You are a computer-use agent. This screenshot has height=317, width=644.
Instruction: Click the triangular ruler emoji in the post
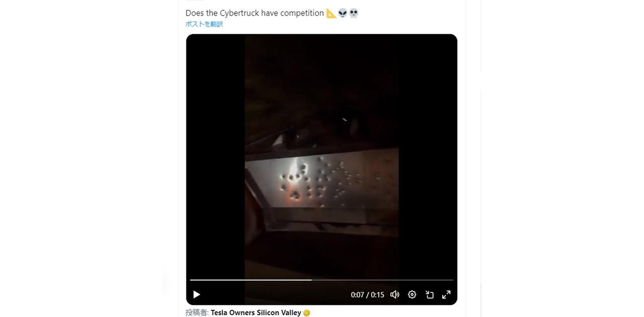(x=331, y=13)
